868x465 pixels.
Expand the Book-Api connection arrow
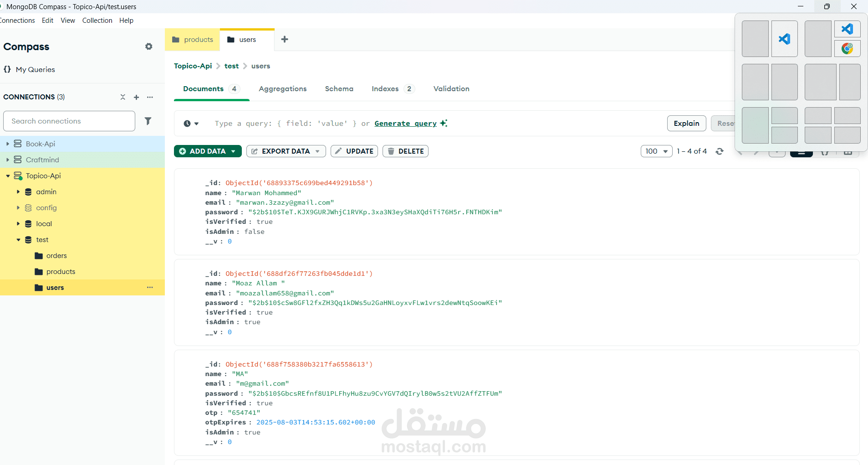[8, 144]
